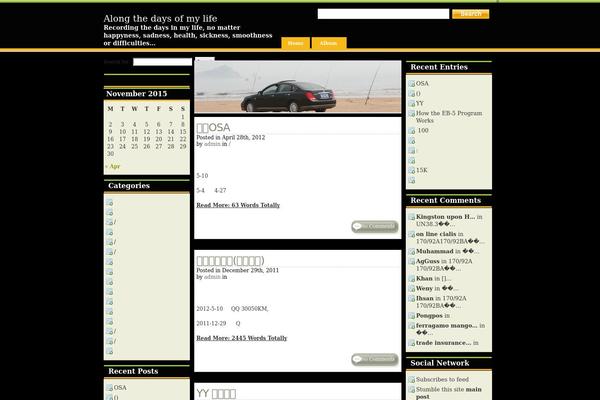Click Muhammad comment author
The image size is (600, 400).
click(x=434, y=251)
